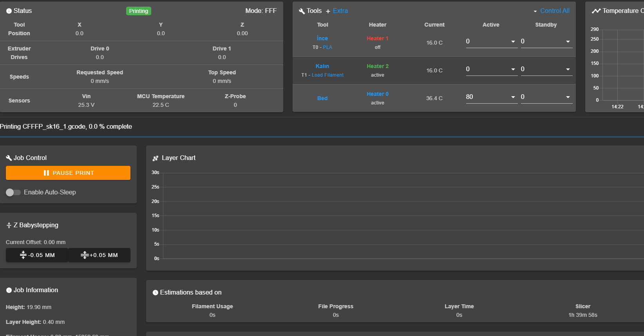The image size is (644, 336).
Task: Click the Requested Speed value 0 mm/s
Action: point(100,81)
